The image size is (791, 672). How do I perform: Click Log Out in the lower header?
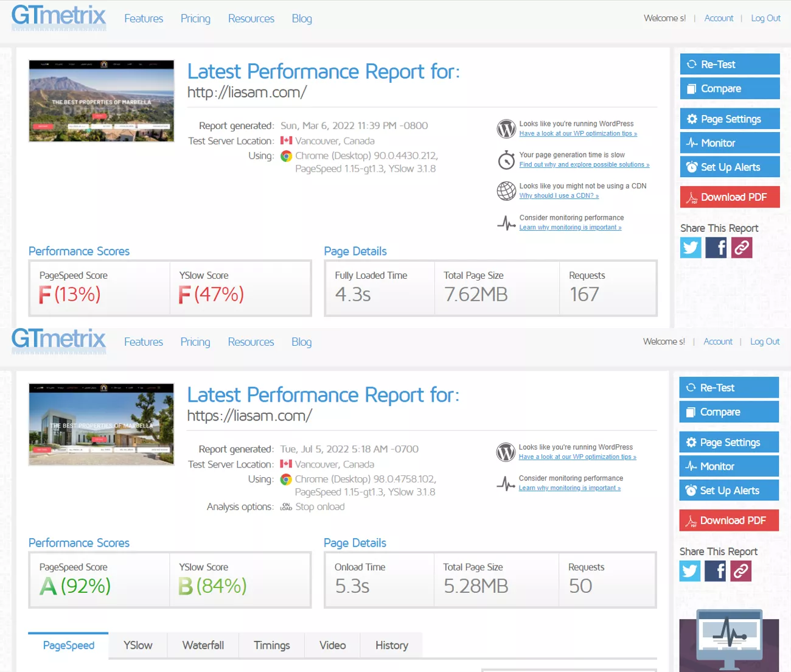tap(765, 341)
